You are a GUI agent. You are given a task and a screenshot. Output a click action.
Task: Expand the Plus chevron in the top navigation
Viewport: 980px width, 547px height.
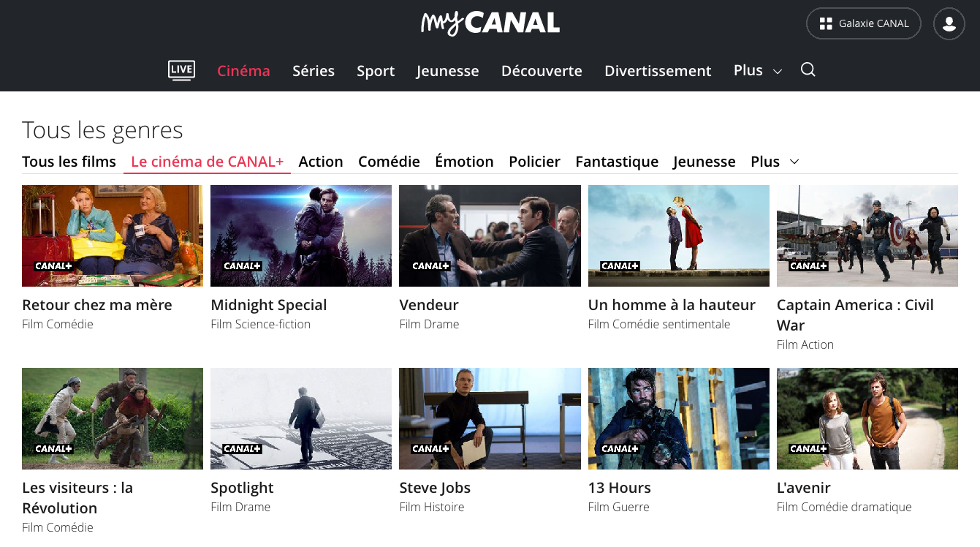(778, 72)
